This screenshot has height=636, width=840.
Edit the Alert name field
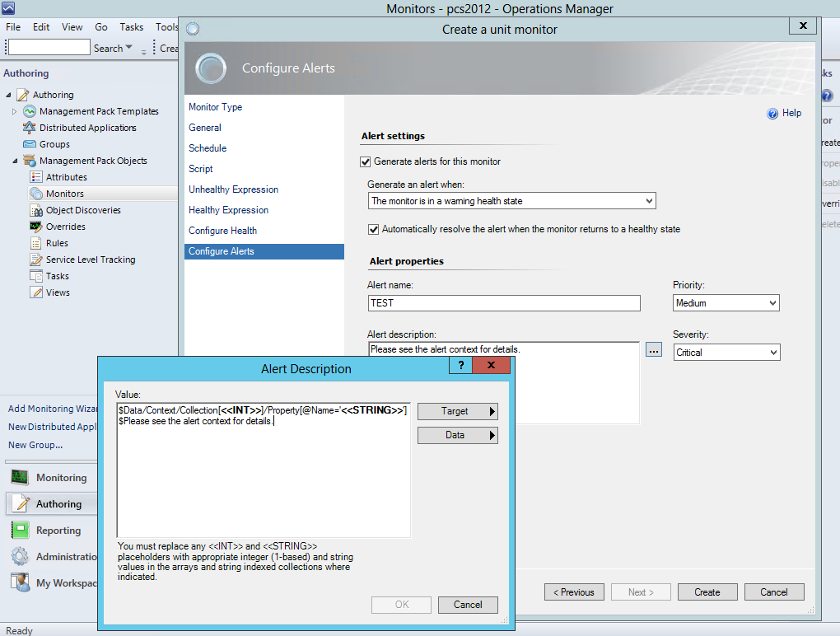tap(503, 303)
